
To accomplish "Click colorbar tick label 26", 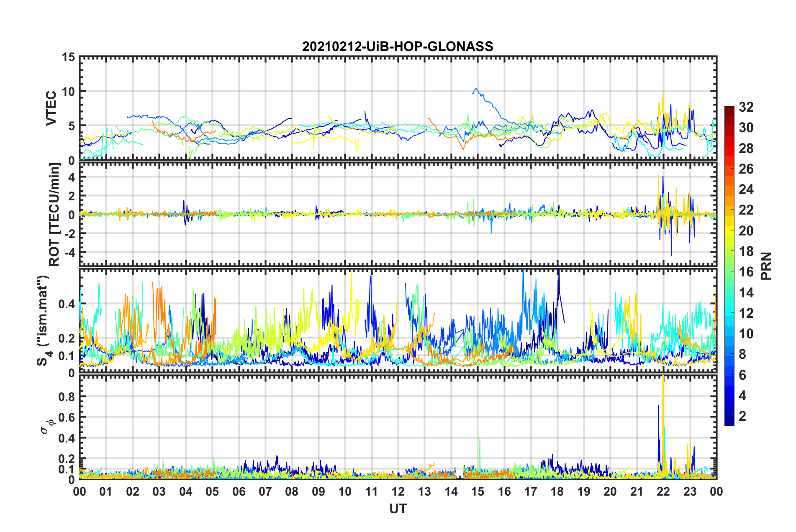I will (746, 169).
